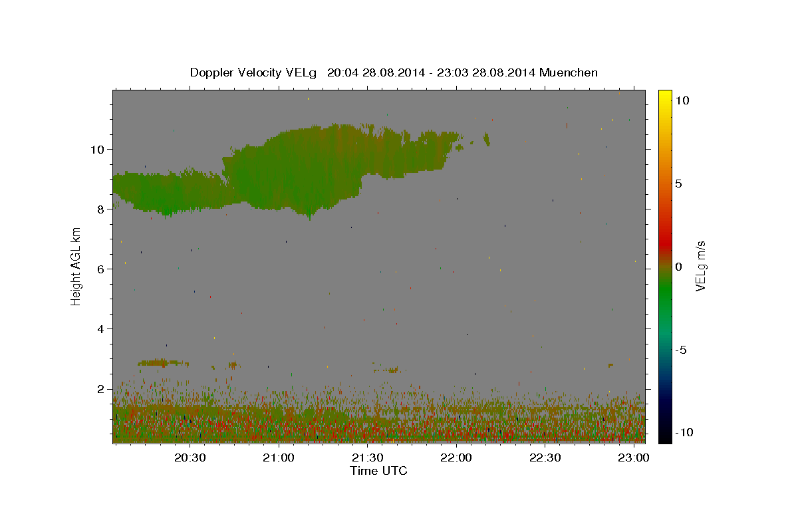Screen dimensions: 798x532
Task: Click the height tick label 6
Action: coord(101,269)
